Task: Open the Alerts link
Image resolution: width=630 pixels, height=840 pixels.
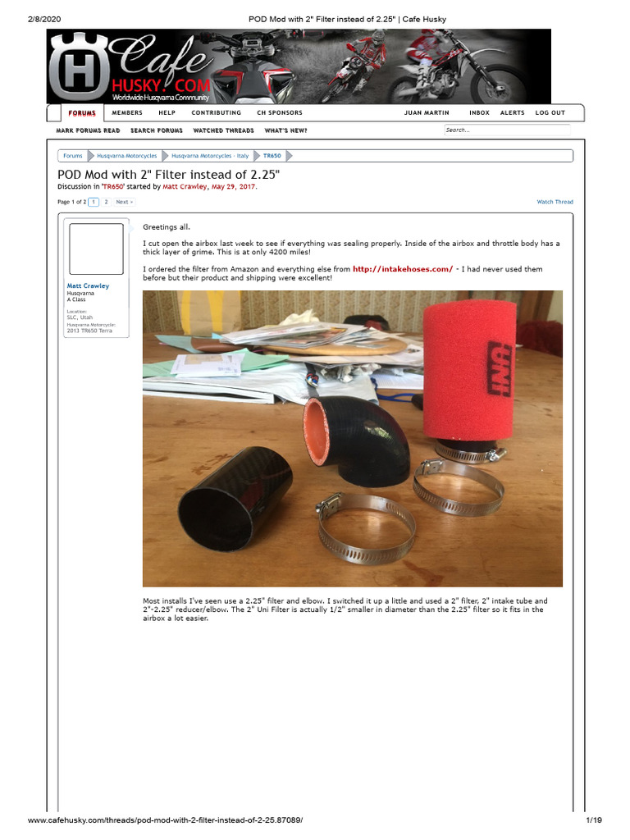Action: 512,113
